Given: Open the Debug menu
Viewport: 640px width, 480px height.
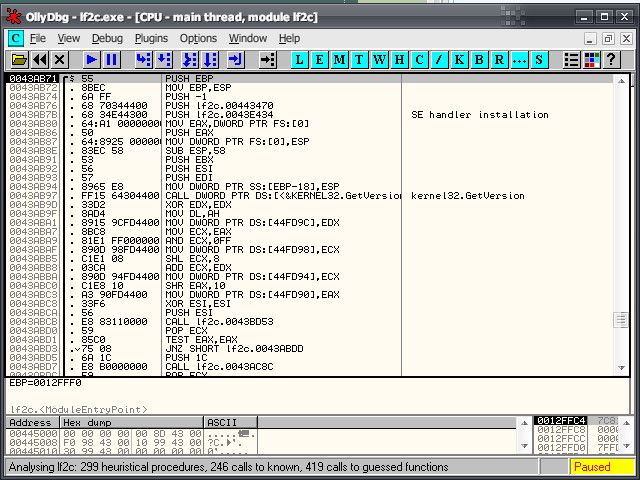Looking at the screenshot, I should coord(107,38).
